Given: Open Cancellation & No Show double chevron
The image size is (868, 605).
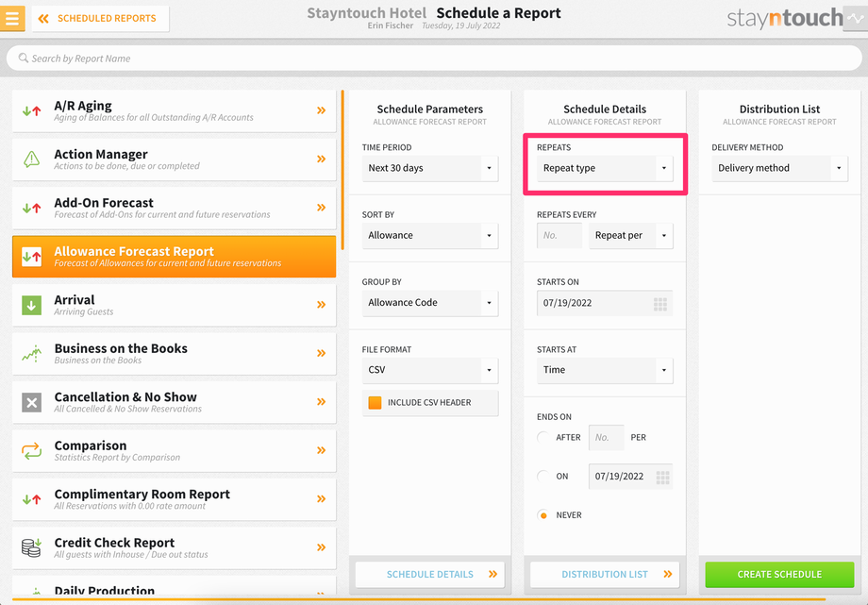Looking at the screenshot, I should (321, 402).
